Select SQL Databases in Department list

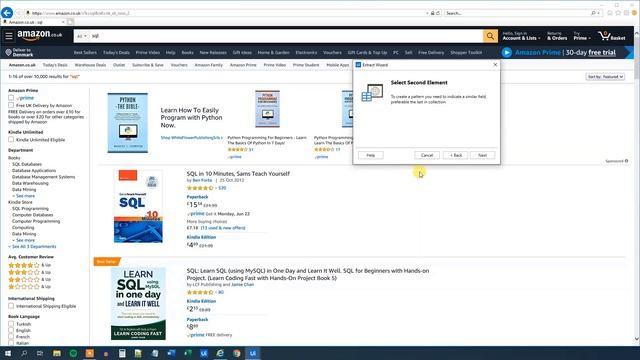tap(27, 164)
